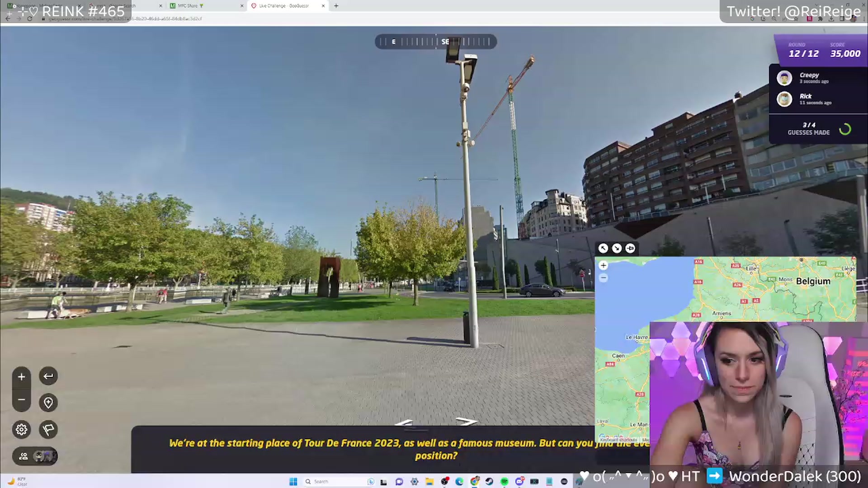Screen dimensions: 868x488
Task: Open Microsoft Edge from the taskbar
Action: (x=459, y=482)
